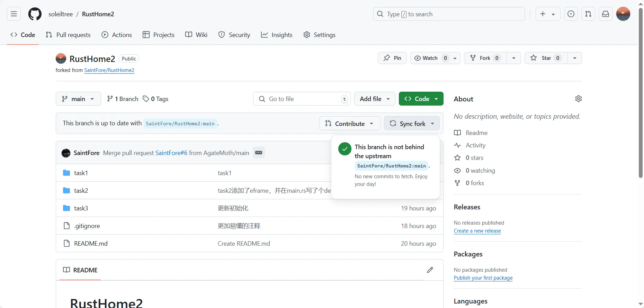The image size is (644, 308).
Task: Pin the RustHome2 repository
Action: (392, 58)
